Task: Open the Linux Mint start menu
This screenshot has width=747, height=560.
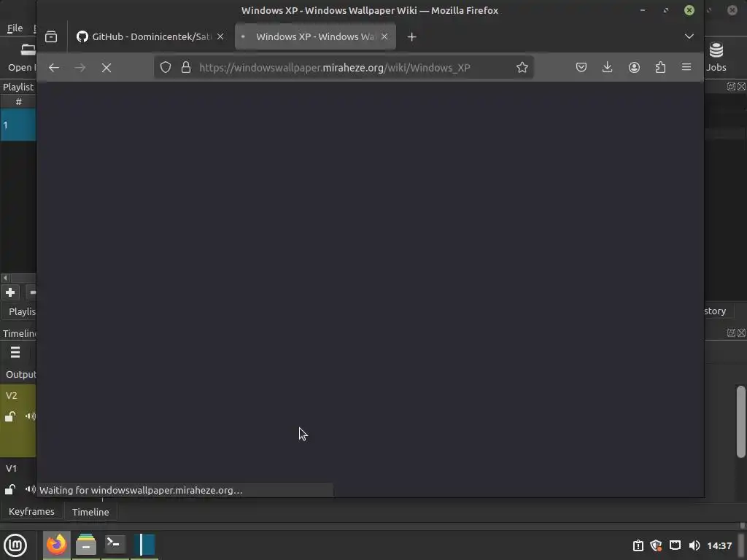Action: pos(15,545)
